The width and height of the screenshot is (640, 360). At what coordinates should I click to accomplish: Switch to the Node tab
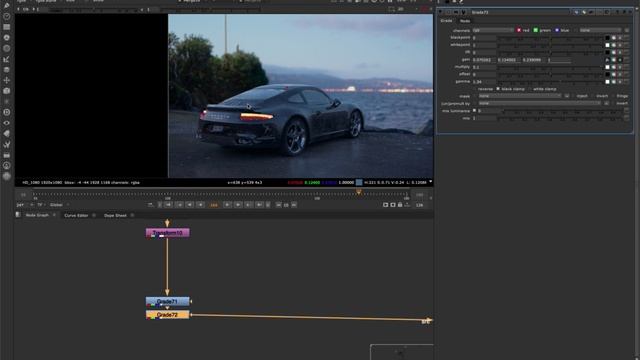tap(465, 21)
